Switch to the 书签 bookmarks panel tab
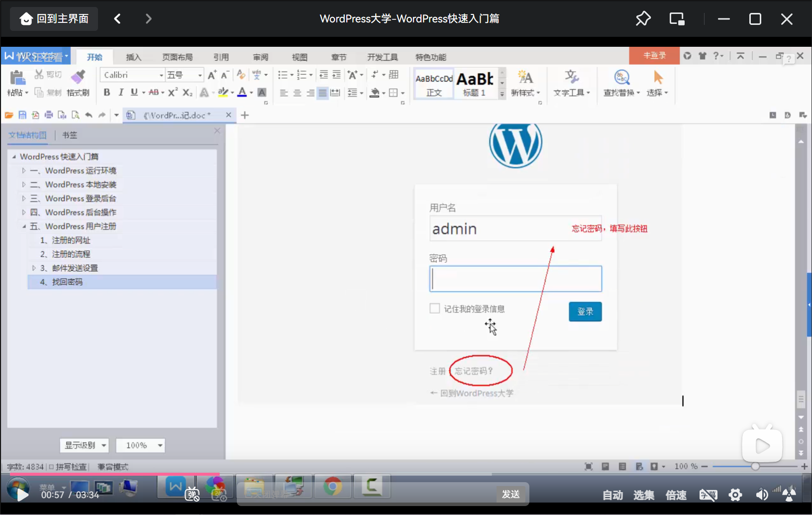Viewport: 812px width, 515px height. [x=70, y=135]
